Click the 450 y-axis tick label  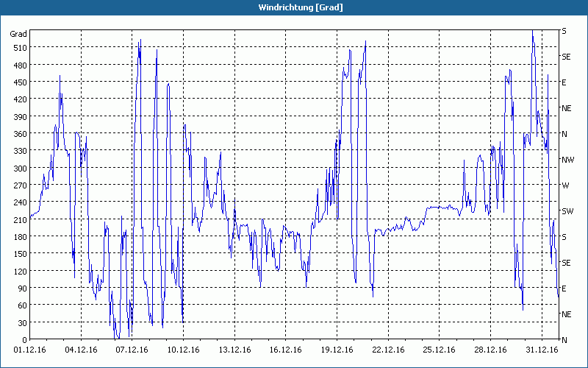(20, 82)
